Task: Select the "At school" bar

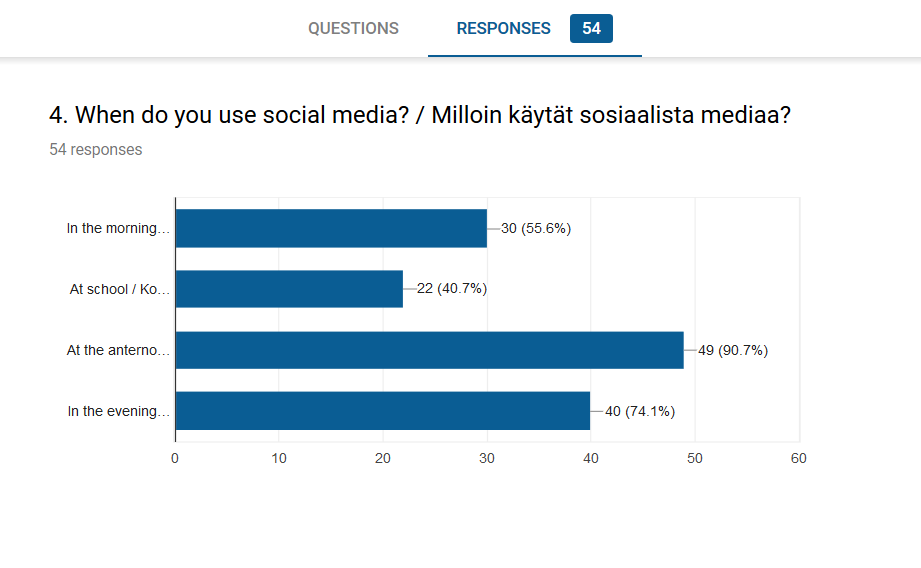Action: [x=289, y=289]
